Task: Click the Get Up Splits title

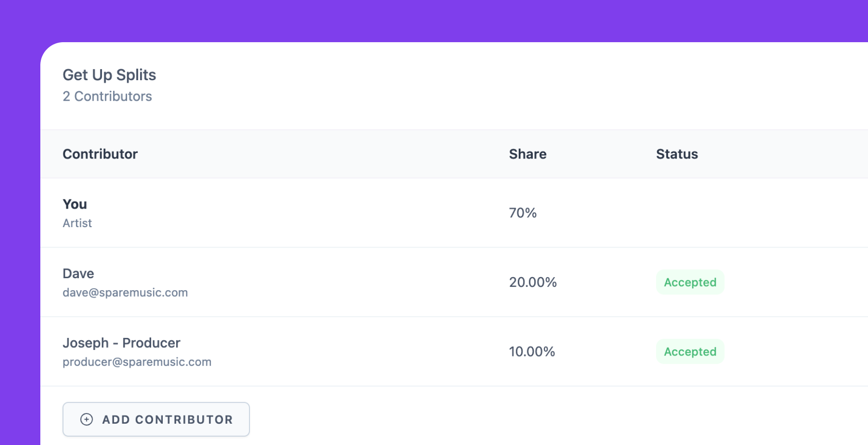Action: 109,75
